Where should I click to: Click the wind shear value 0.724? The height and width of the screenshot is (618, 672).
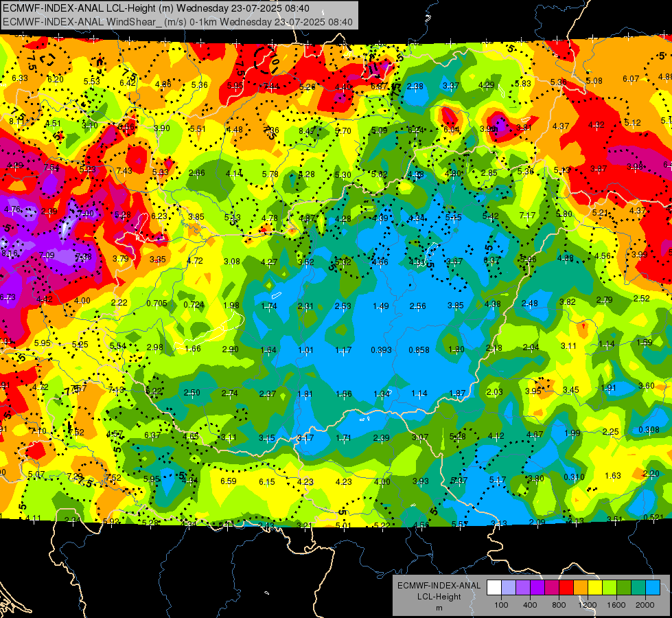[194, 304]
